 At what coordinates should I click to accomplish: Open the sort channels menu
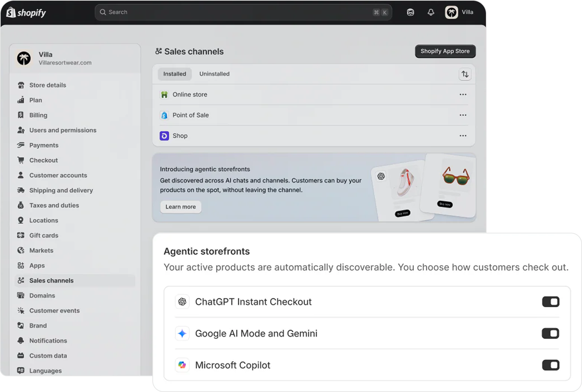click(x=465, y=74)
